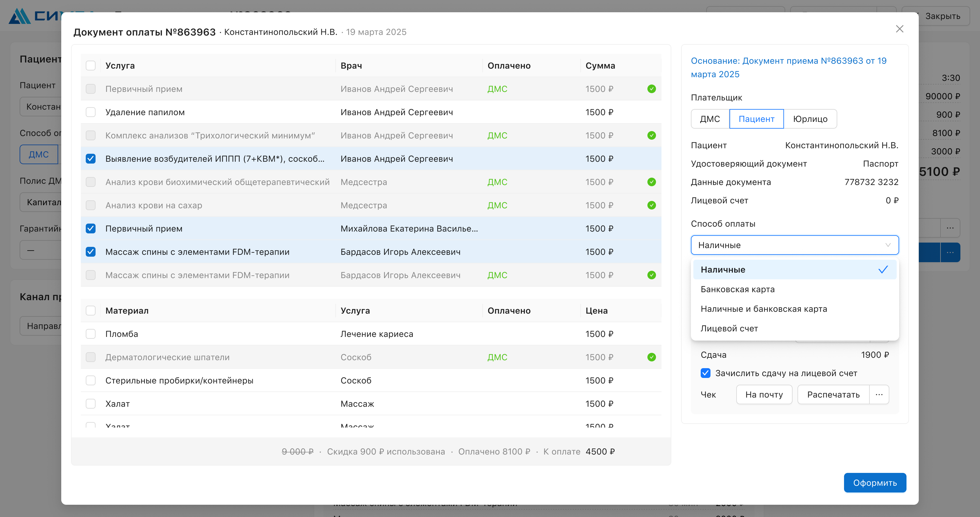This screenshot has height=517, width=980.
Task: Select ДМС as payer
Action: (x=710, y=119)
